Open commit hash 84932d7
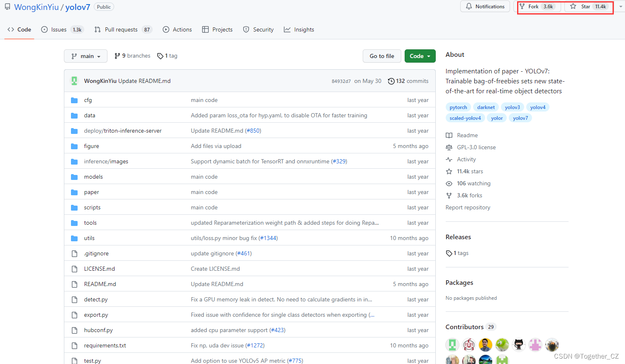Viewport: 625px width, 364px height. [x=341, y=81]
